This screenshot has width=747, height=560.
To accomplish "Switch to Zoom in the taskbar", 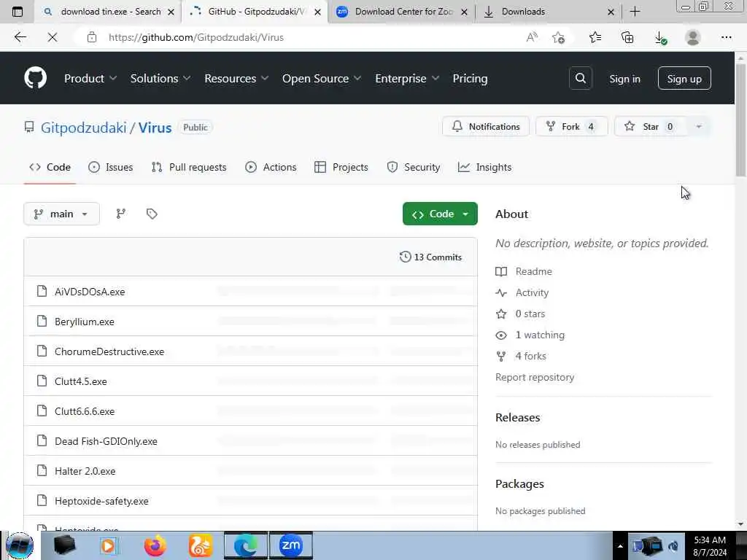I will (x=290, y=545).
